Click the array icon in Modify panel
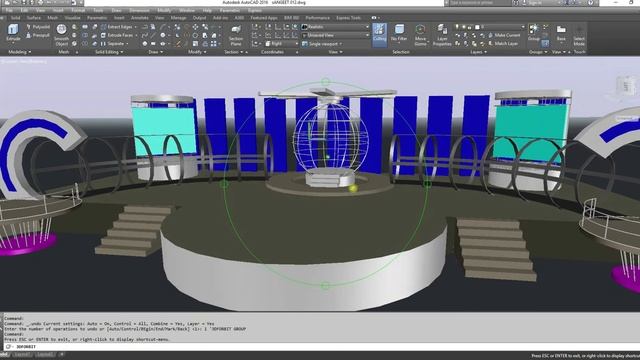 coord(213,44)
